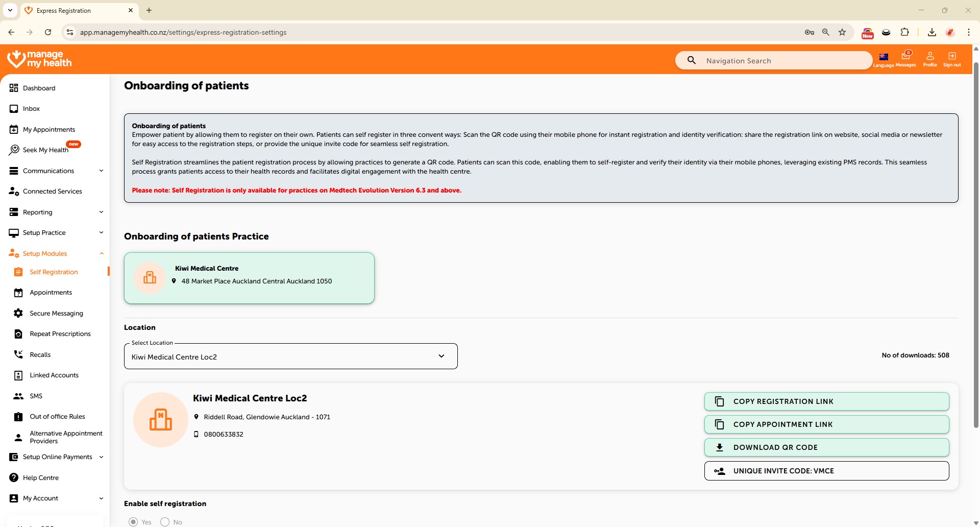Click the Recalls phone icon
Image resolution: width=980 pixels, height=527 pixels.
(18, 354)
